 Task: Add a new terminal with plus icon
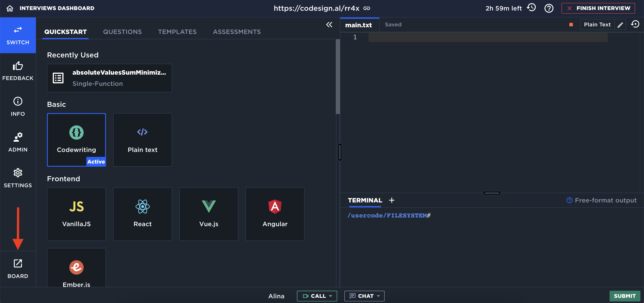click(392, 200)
